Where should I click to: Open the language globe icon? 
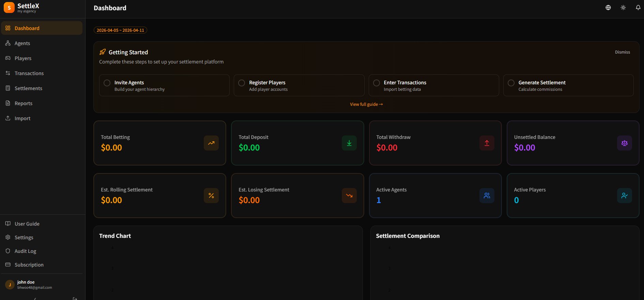(x=608, y=8)
